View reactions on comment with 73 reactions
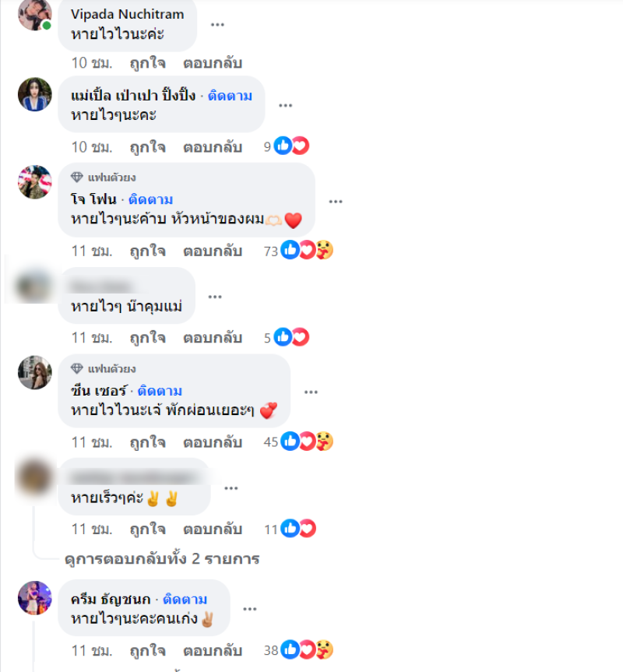This screenshot has width=623, height=672. click(x=298, y=250)
